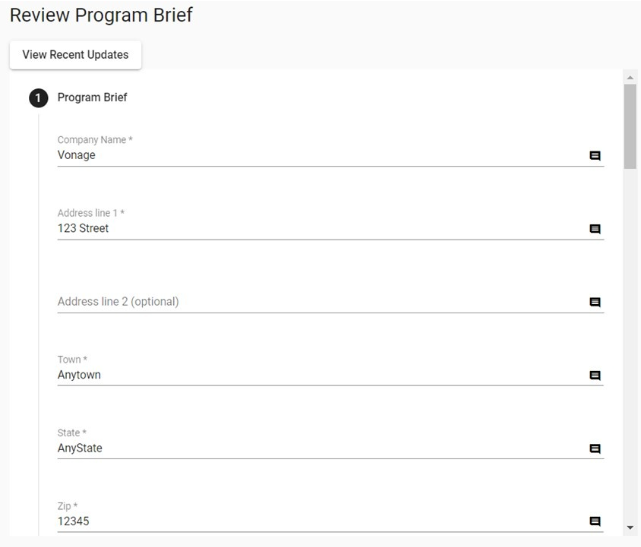Click the step 1 circle icon
The width and height of the screenshot is (641, 547).
click(38, 98)
